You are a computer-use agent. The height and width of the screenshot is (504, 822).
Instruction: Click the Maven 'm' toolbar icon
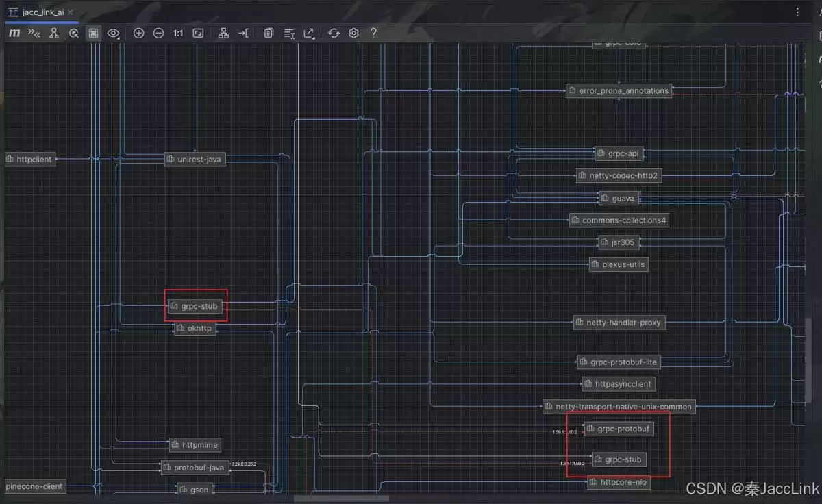tap(14, 33)
